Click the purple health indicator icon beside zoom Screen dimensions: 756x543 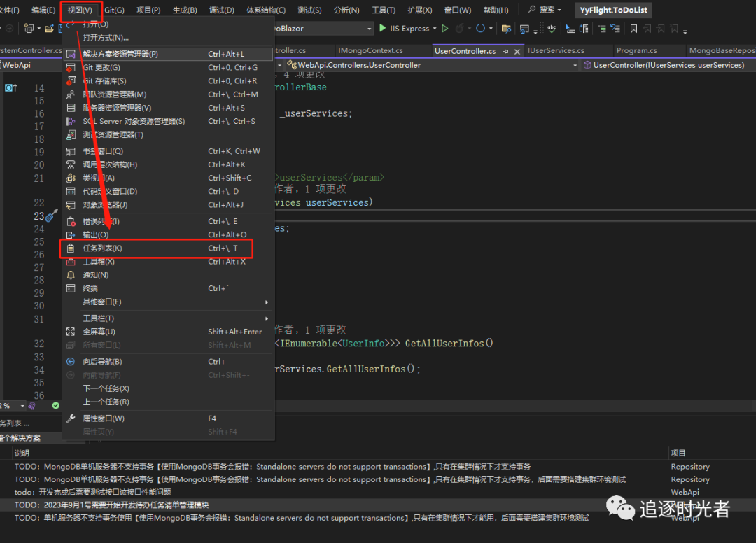[31, 406]
